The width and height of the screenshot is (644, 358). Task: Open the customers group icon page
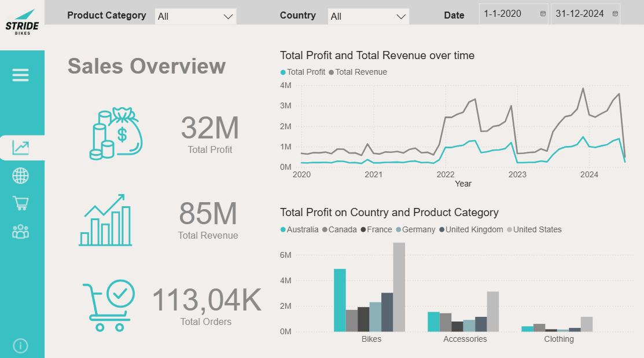[21, 232]
